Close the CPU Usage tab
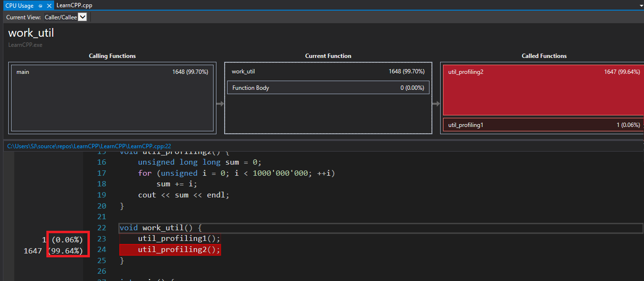Image resolution: width=644 pixels, height=281 pixels. point(49,6)
